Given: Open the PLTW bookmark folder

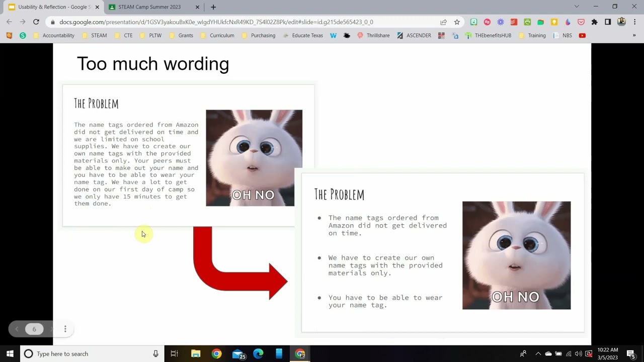Looking at the screenshot, I should [151, 36].
